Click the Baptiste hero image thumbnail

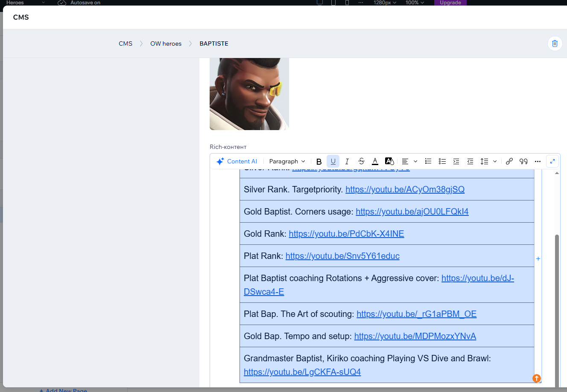tap(249, 94)
